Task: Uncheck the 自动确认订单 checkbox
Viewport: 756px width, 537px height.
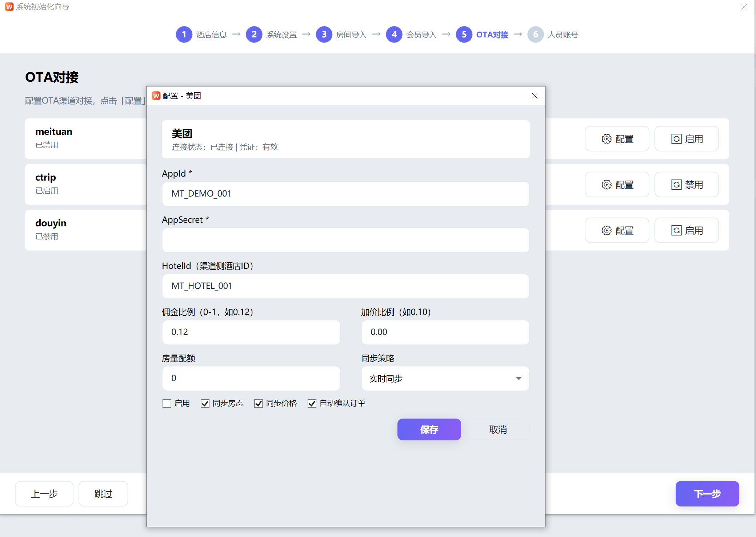Action: tap(312, 403)
